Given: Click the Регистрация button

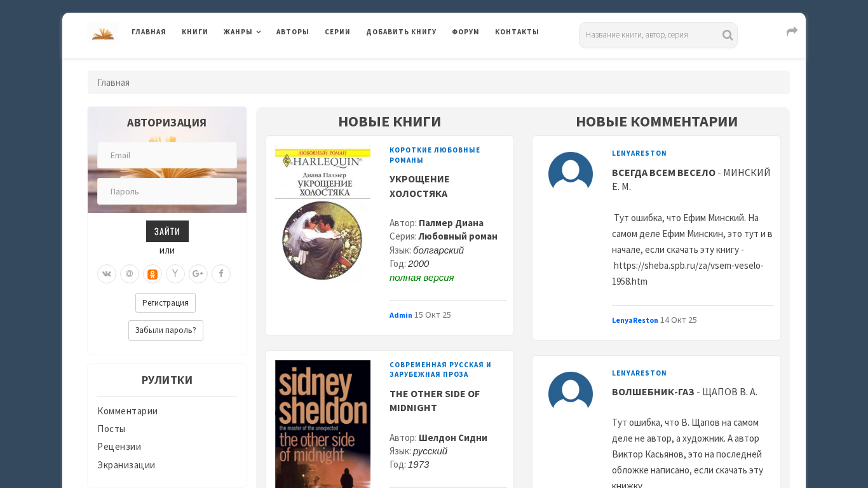Looking at the screenshot, I should [165, 303].
